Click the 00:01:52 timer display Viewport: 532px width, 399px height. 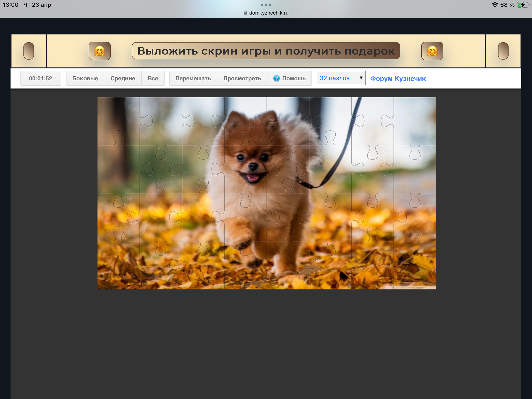coord(40,78)
